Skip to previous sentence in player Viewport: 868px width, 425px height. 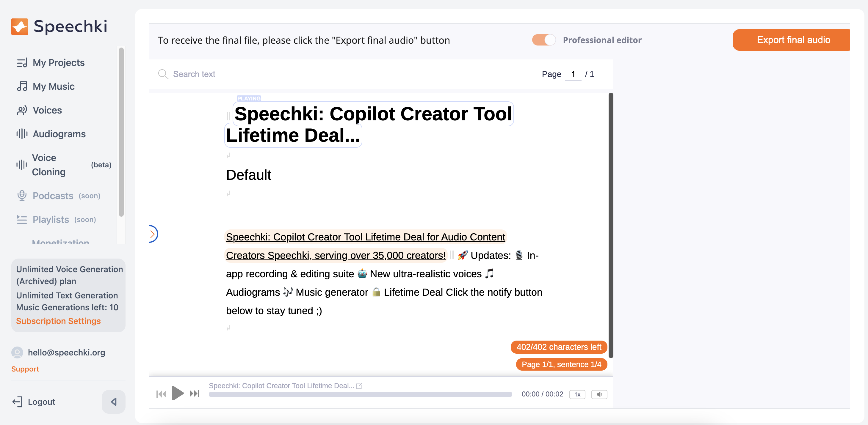point(162,394)
